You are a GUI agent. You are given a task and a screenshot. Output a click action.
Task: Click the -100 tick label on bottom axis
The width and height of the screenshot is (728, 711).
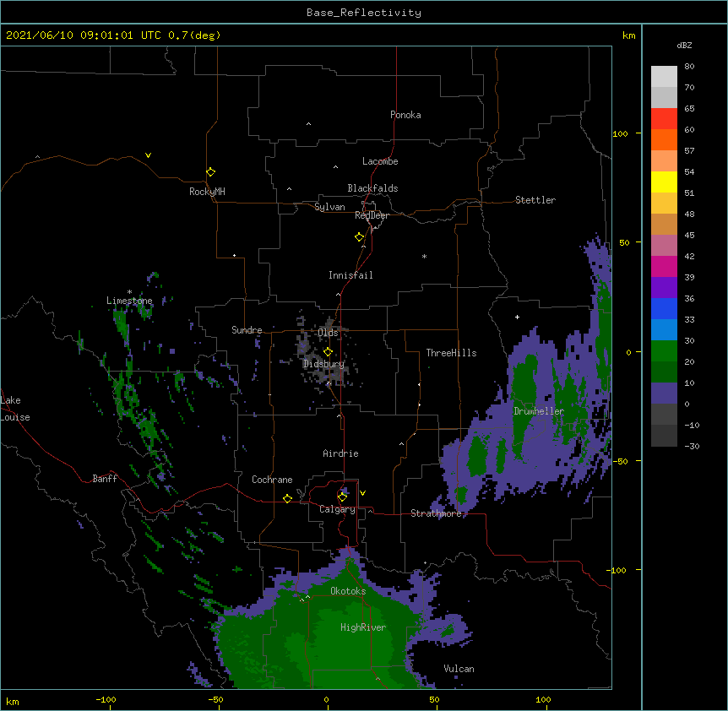pyautogui.click(x=106, y=699)
